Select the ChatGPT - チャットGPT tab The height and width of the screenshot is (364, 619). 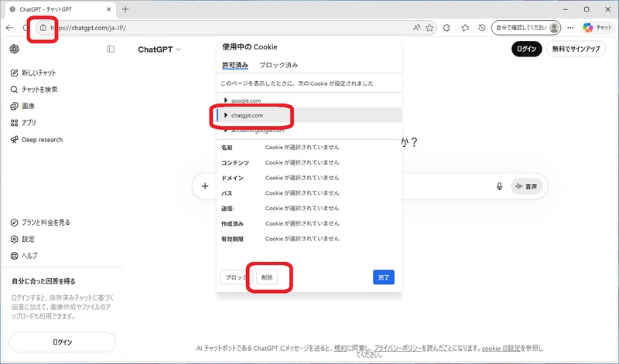60,9
